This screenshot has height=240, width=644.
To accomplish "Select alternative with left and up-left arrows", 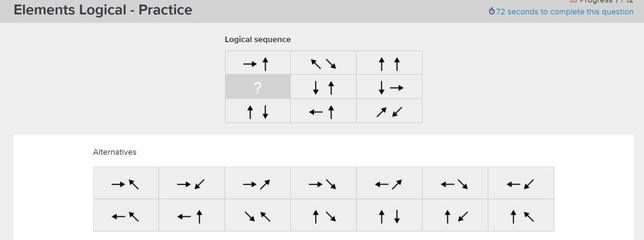I will [126, 215].
